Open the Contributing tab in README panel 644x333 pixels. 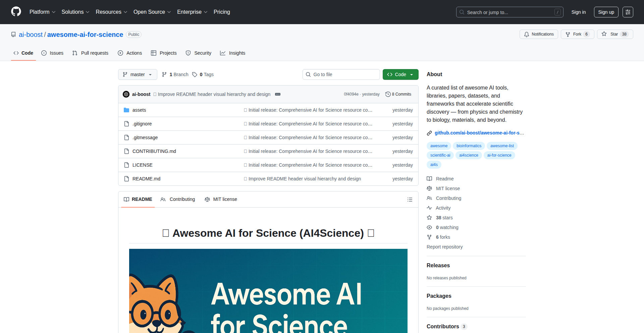click(178, 199)
